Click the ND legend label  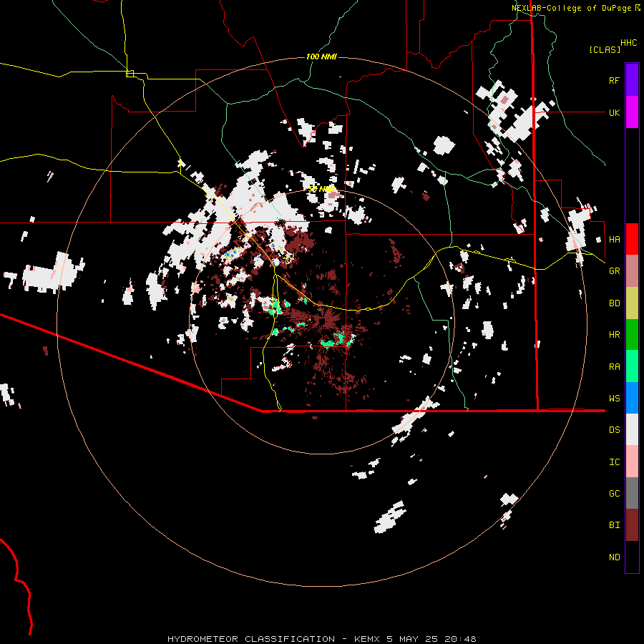point(614,557)
